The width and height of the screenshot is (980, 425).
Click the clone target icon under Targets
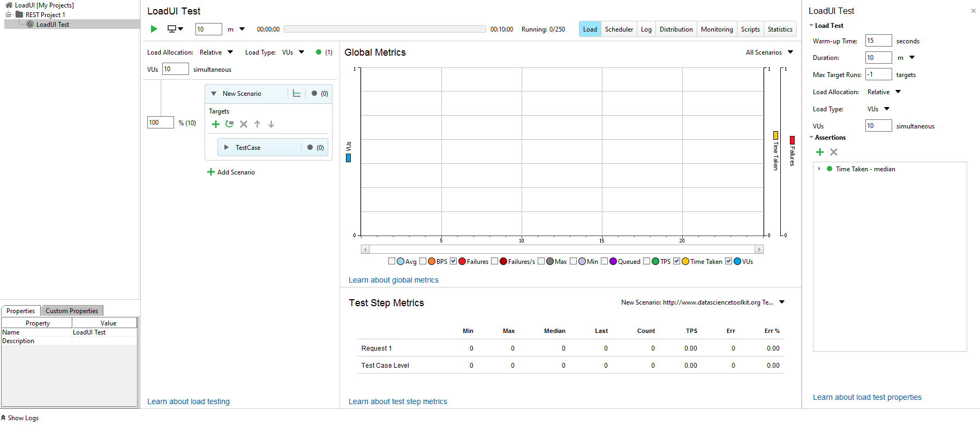tap(230, 124)
